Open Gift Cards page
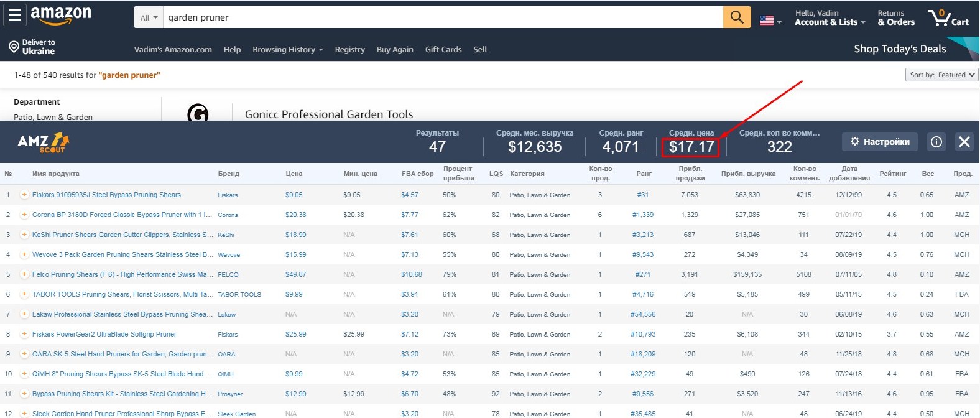Screen dimensions: 980x418 click(x=443, y=50)
